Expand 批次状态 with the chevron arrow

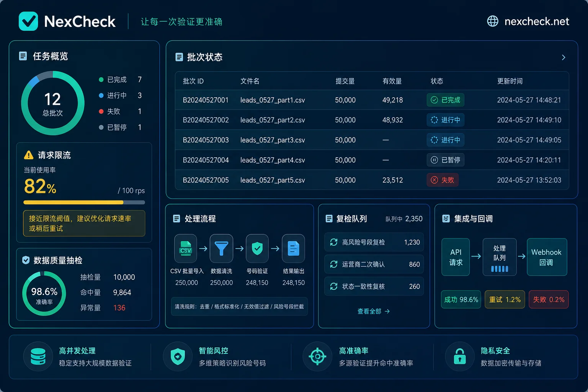tap(563, 57)
